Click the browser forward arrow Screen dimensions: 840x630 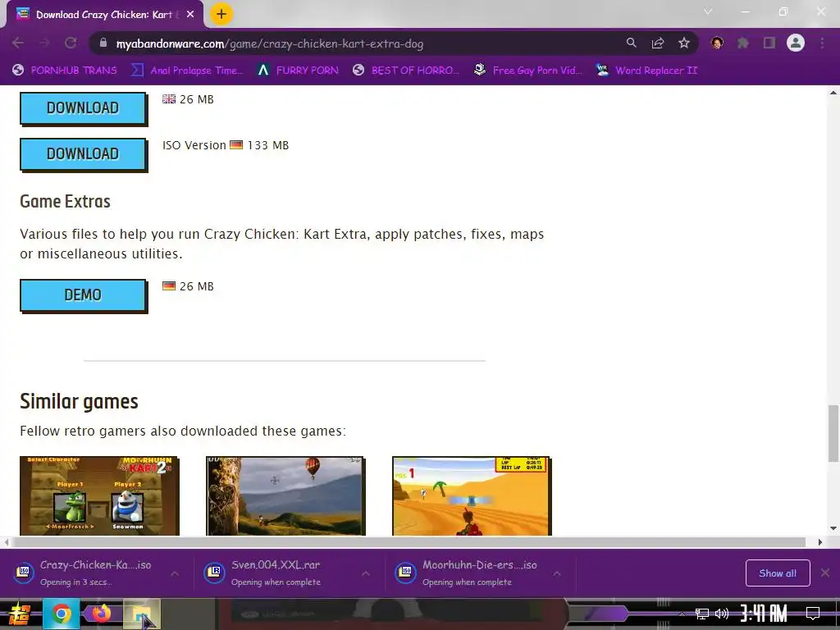point(44,43)
